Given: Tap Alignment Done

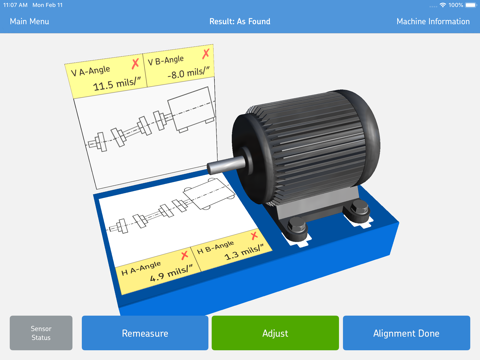Looking at the screenshot, I should coord(406,333).
